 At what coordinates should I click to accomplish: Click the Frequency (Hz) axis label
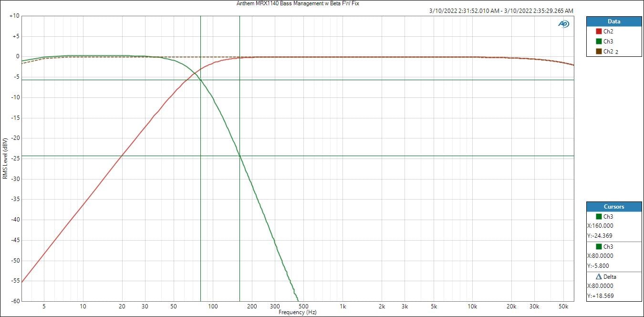pyautogui.click(x=297, y=312)
